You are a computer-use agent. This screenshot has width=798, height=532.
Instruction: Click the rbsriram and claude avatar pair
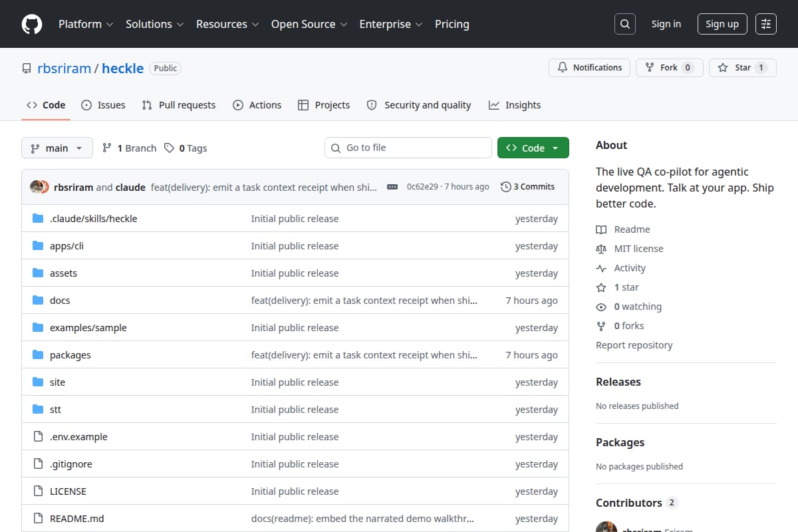(39, 187)
